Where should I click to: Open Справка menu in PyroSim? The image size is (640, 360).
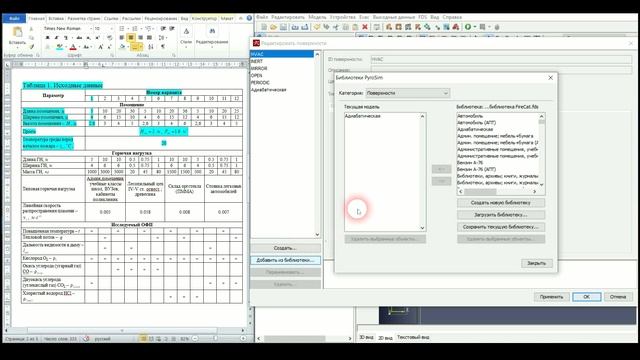tap(452, 17)
